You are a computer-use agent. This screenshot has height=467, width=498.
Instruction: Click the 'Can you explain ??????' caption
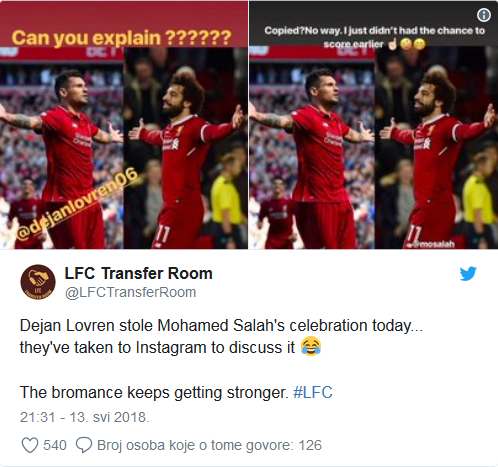click(121, 38)
